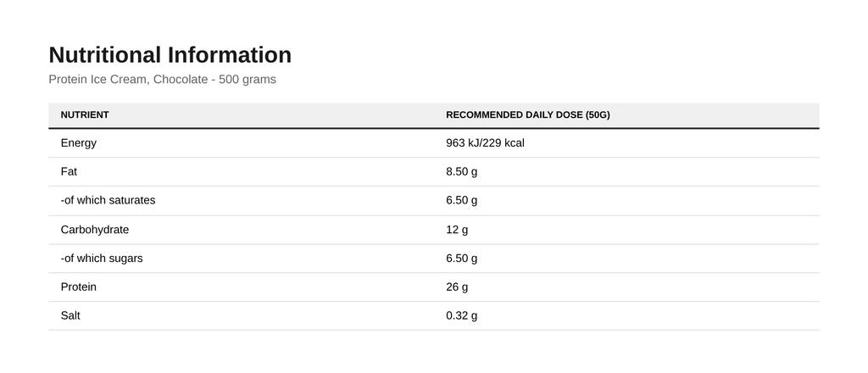Screen dimensions: 868x373
Task: Select the 12 g carbohydrate value
Action: [x=457, y=230]
